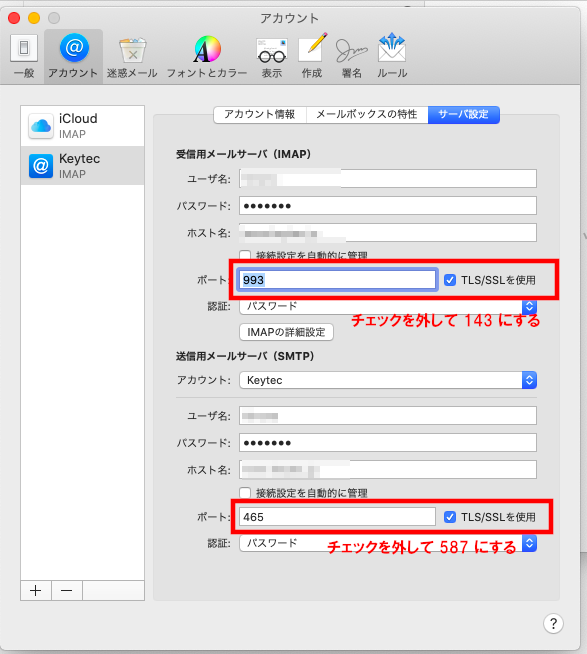Open フォントとカラー preferences

[207, 57]
